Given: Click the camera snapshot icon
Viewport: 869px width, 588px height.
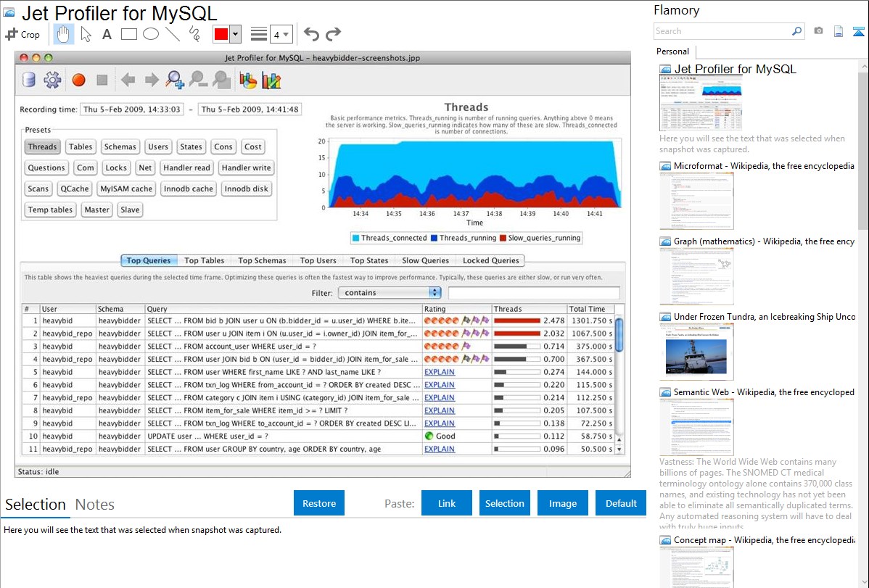Looking at the screenshot, I should click(818, 31).
